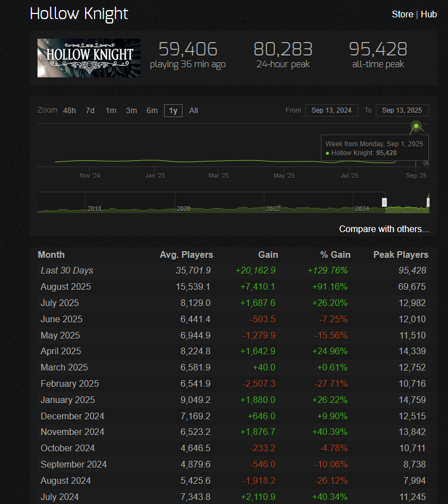Screen dimensions: 448x504
Task: Click the Avg. Players column header
Action: tap(186, 255)
